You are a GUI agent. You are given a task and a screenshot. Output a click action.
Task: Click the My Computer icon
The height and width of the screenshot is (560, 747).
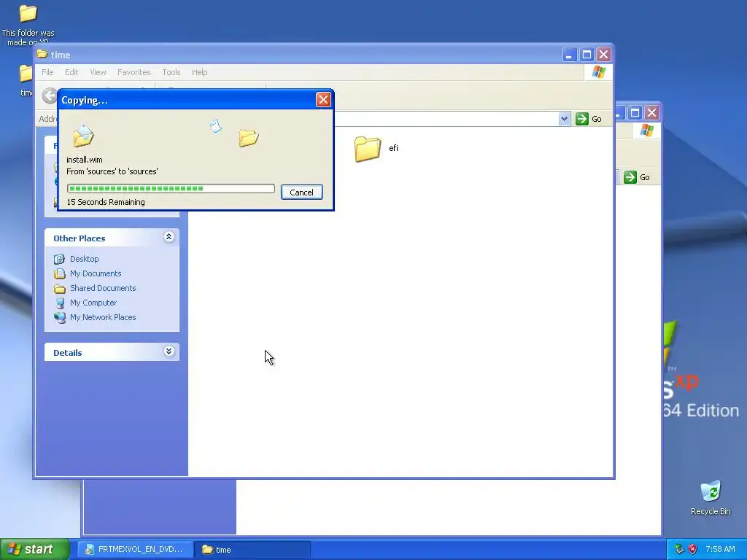pyautogui.click(x=60, y=303)
